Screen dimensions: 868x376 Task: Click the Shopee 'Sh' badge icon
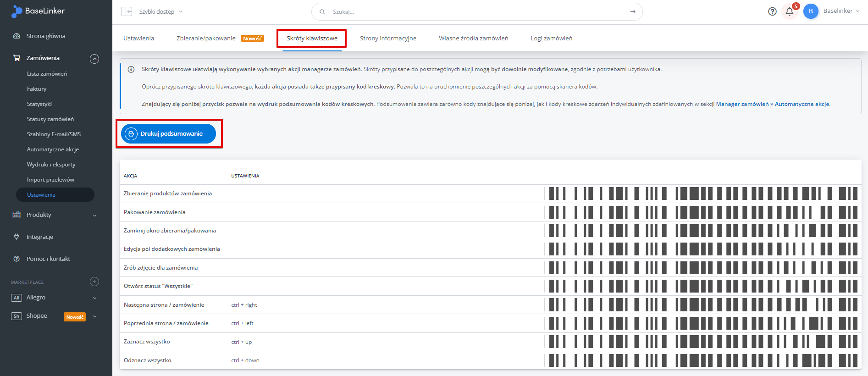click(17, 316)
